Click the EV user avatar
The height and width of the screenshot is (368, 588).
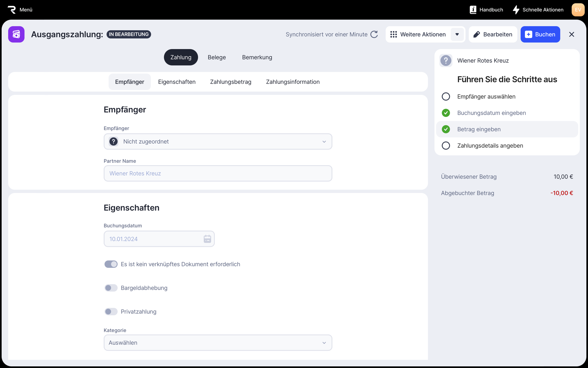click(x=578, y=10)
